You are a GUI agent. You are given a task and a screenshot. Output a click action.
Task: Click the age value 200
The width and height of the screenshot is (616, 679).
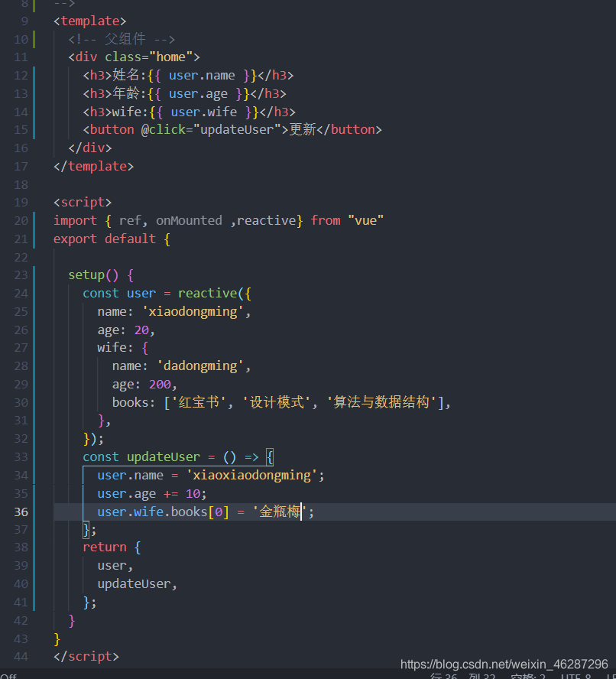(160, 385)
